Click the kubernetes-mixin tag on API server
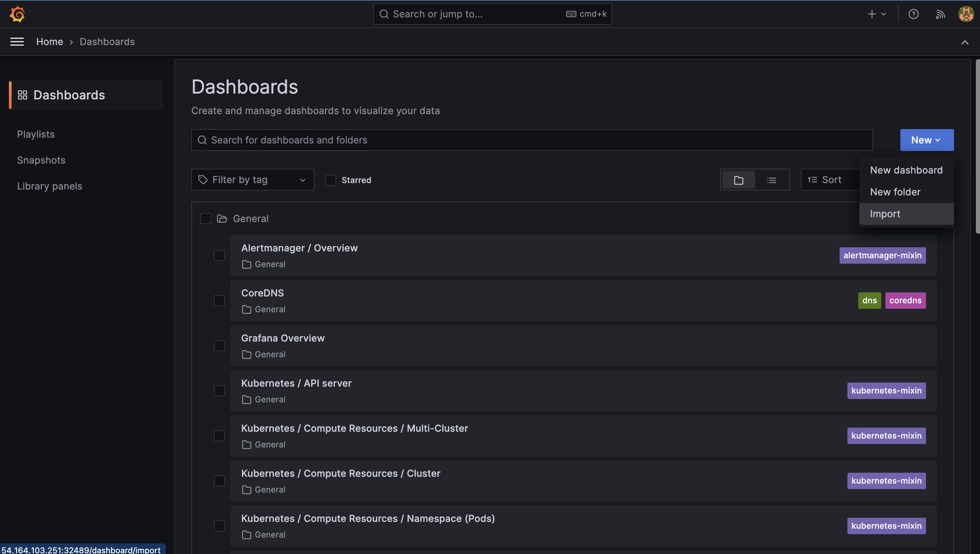The height and width of the screenshot is (554, 980). [886, 390]
